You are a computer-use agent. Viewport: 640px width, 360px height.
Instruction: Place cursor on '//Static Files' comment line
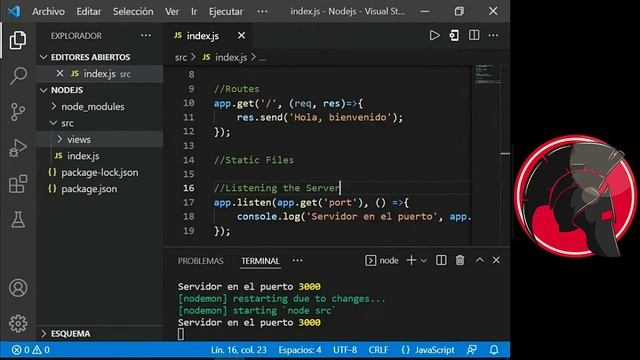(254, 160)
